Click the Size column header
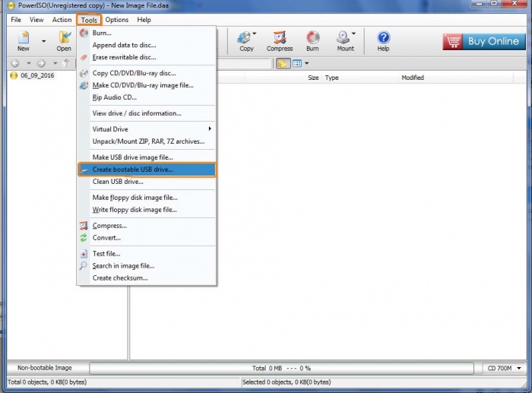Viewport: 532px width, 393px height. click(x=312, y=78)
